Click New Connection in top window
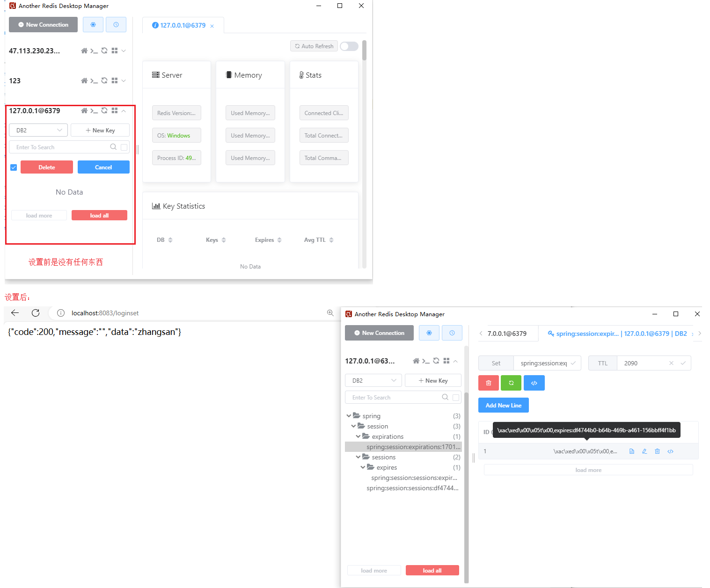 43,25
